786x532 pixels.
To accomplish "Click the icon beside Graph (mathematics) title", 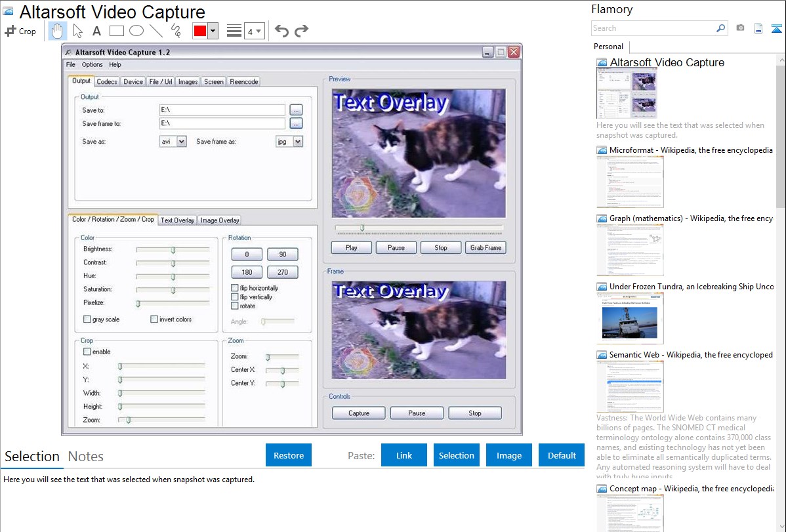I will (x=602, y=218).
